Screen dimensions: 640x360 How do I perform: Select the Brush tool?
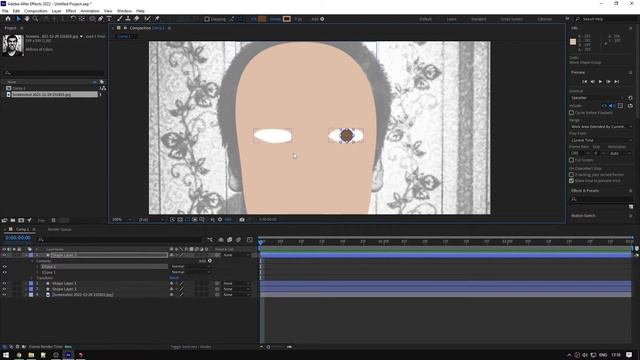(120, 19)
